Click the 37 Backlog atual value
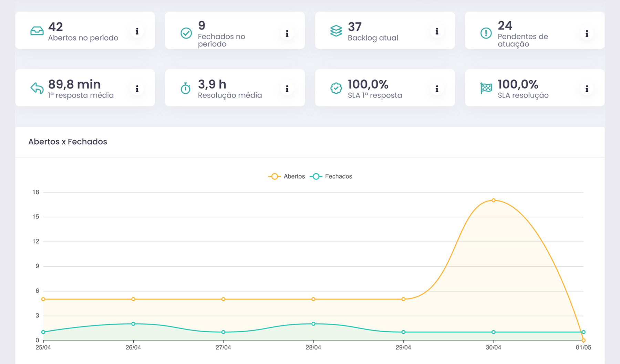This screenshot has width=620, height=364. (x=355, y=27)
